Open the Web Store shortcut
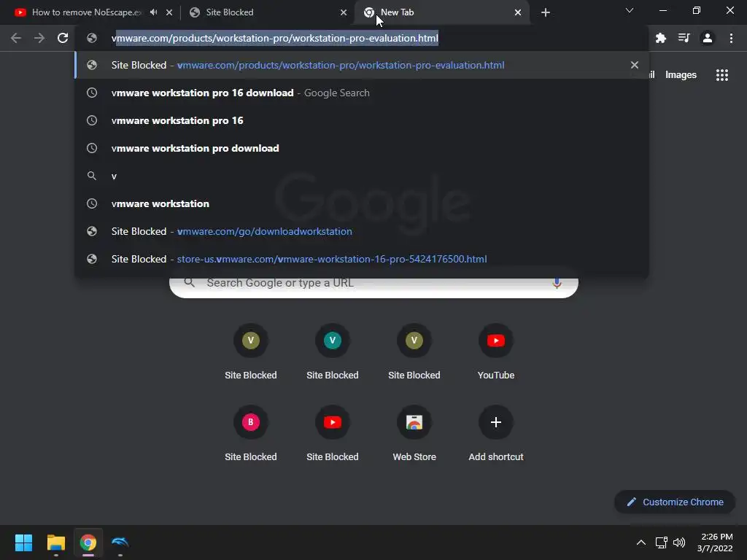This screenshot has width=747, height=560. point(414,433)
